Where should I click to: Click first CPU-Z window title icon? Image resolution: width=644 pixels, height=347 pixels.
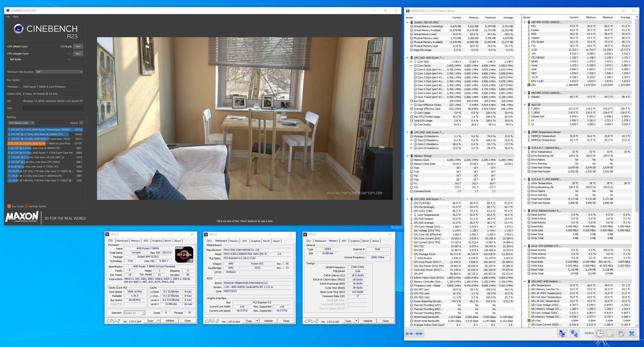107,234
